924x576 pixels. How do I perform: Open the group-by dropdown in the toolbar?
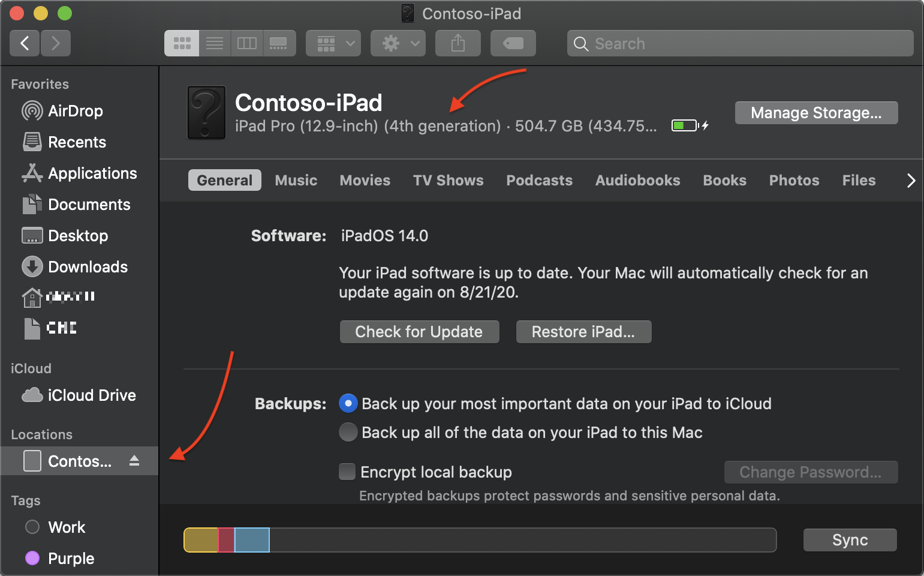click(x=333, y=43)
